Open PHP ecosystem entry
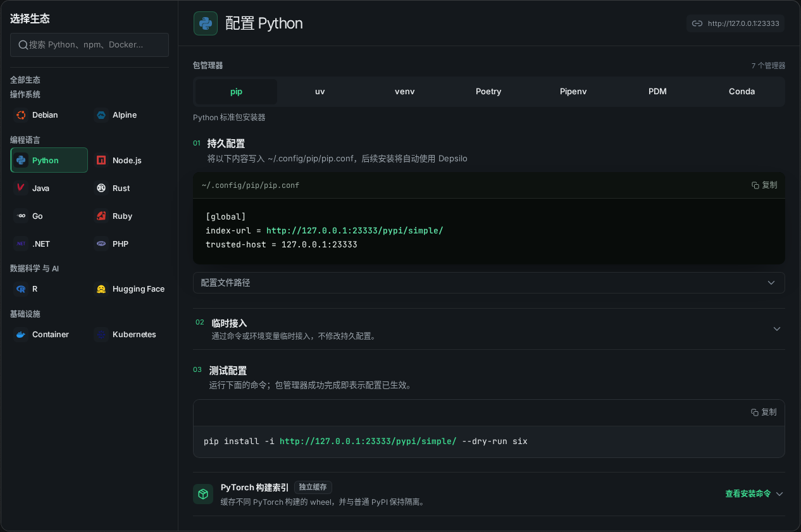The height and width of the screenshot is (532, 801). pyautogui.click(x=130, y=244)
